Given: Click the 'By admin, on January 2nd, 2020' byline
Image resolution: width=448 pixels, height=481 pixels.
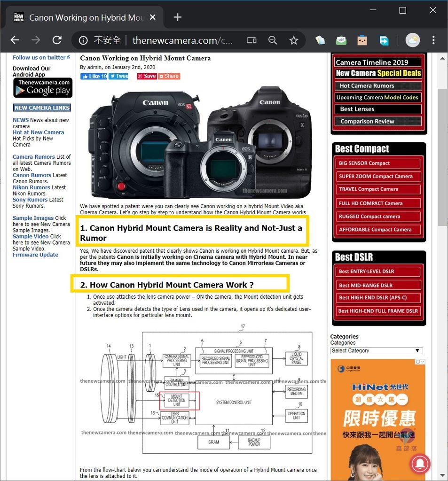Looking at the screenshot, I should click(118, 67).
